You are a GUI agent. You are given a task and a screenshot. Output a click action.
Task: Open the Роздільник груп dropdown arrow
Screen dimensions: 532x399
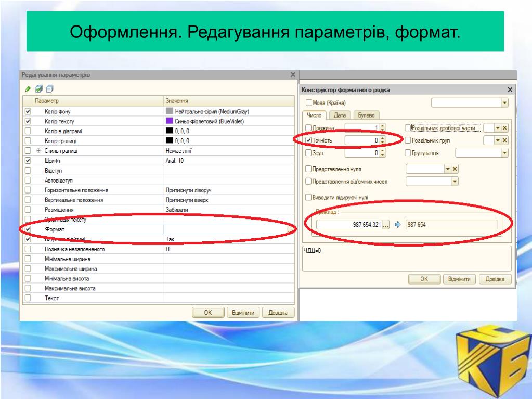point(498,140)
